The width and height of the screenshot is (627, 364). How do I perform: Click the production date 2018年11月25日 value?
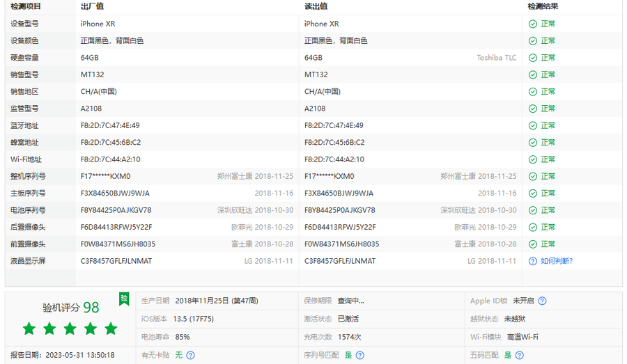217,301
